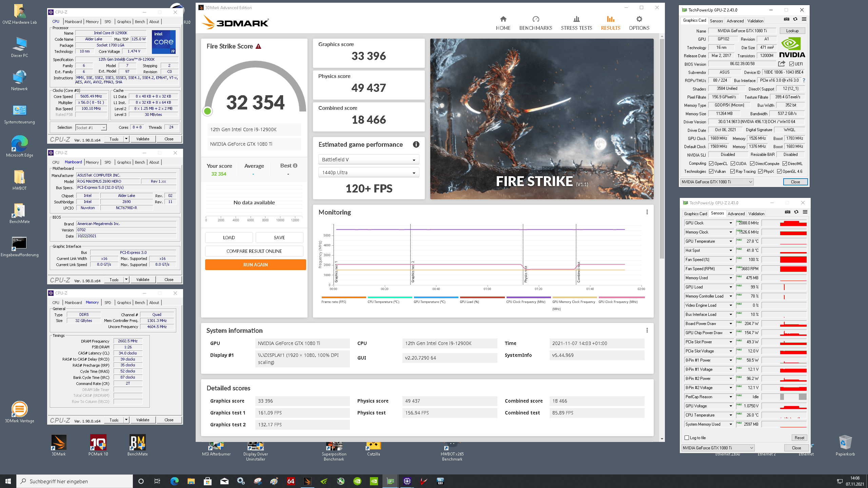Screen dimensions: 868x488
Task: Open the GPU Clock sensor dropdown arrow
Action: click(x=731, y=223)
